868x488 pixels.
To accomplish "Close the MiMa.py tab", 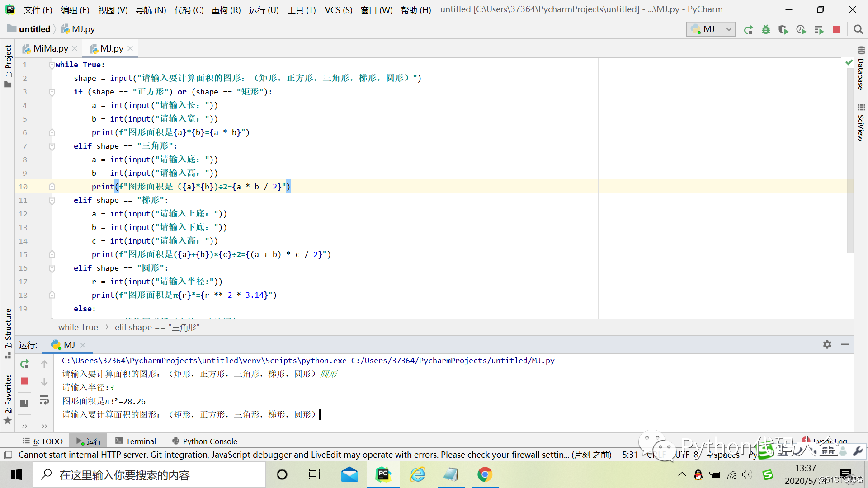I will click(75, 48).
